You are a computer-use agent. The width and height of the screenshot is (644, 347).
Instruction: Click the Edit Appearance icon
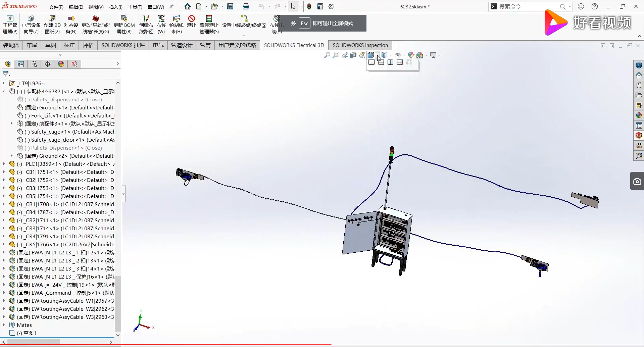(411, 55)
